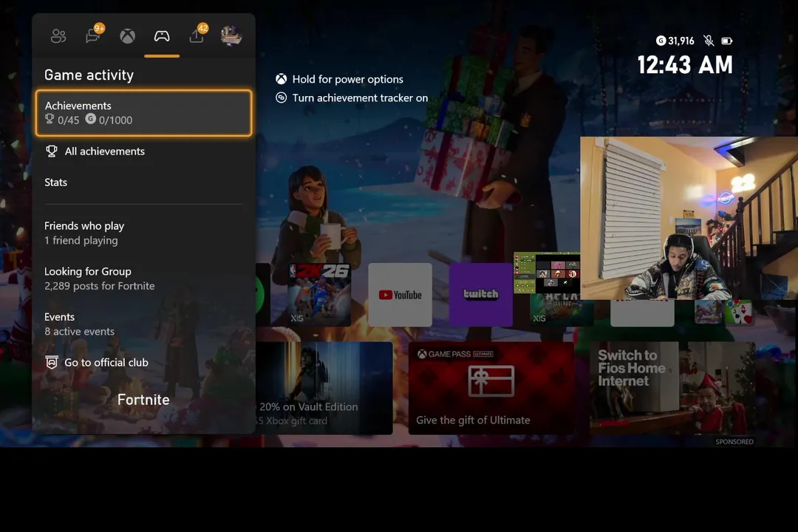Open Events with 8 active events

pyautogui.click(x=144, y=324)
